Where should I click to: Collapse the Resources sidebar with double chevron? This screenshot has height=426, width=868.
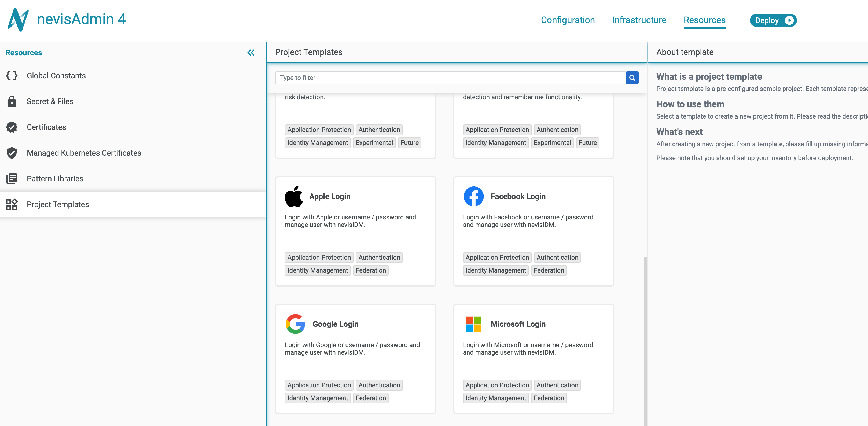tap(251, 53)
